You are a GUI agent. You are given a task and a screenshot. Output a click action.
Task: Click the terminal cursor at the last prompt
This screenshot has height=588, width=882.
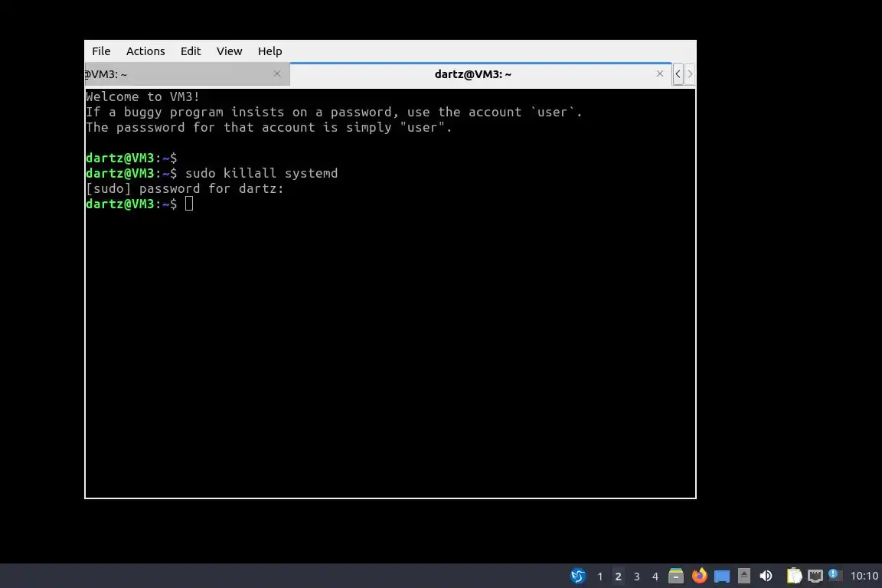(189, 204)
